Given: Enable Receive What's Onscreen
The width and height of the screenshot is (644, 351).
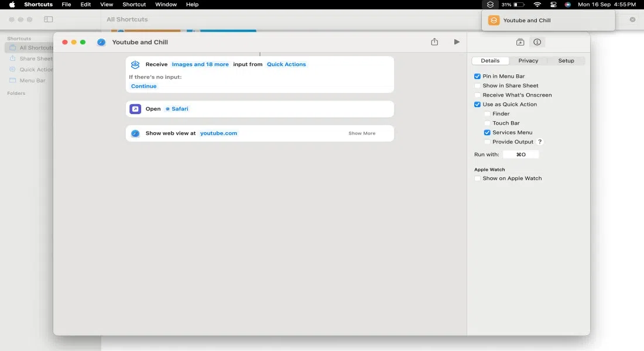Looking at the screenshot, I should pyautogui.click(x=477, y=95).
